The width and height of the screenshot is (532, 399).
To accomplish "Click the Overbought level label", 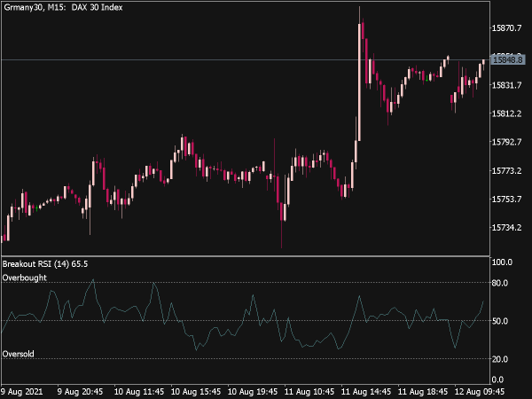I will coord(25,278).
